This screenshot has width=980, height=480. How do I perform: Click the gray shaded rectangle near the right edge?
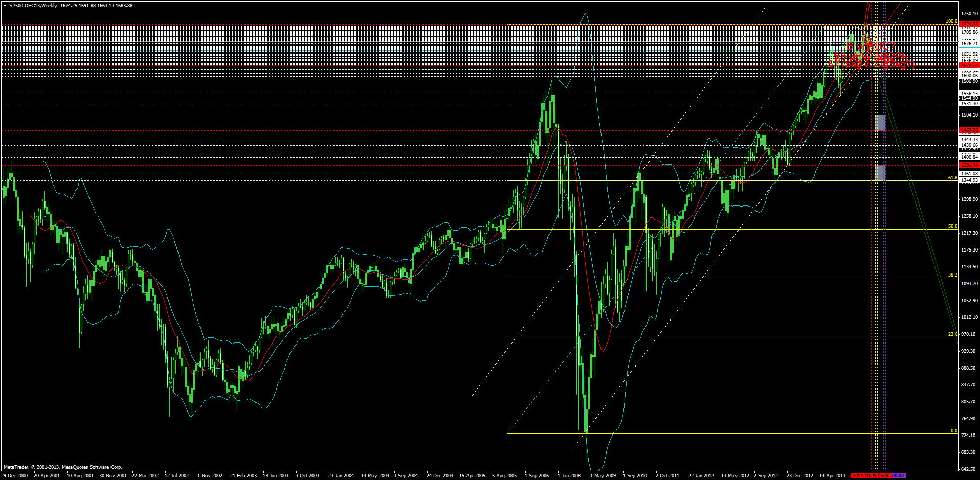(880, 123)
